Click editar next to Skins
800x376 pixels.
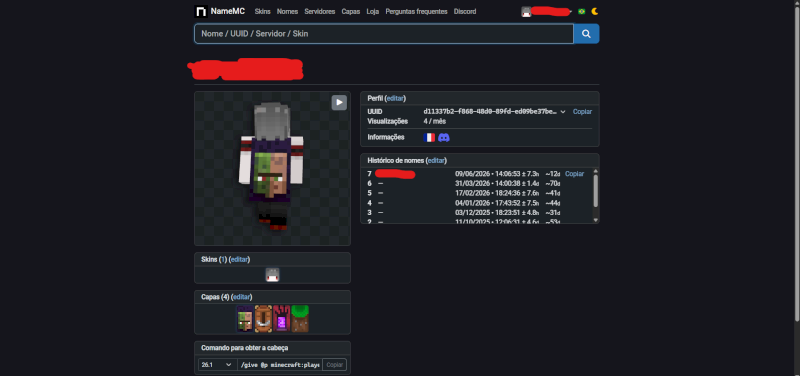click(239, 259)
